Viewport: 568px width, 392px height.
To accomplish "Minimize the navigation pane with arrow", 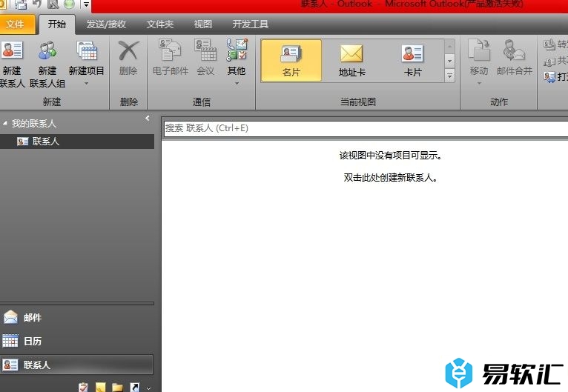I will coord(147,118).
